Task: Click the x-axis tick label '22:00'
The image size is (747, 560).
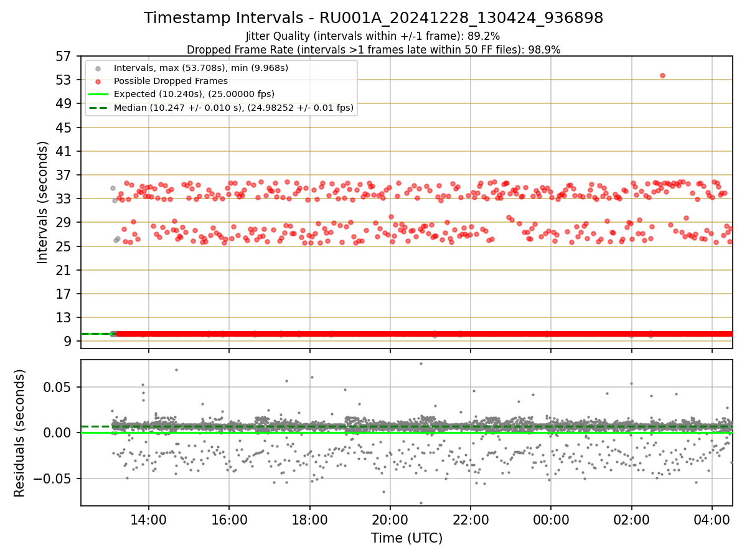Action: [x=471, y=519]
